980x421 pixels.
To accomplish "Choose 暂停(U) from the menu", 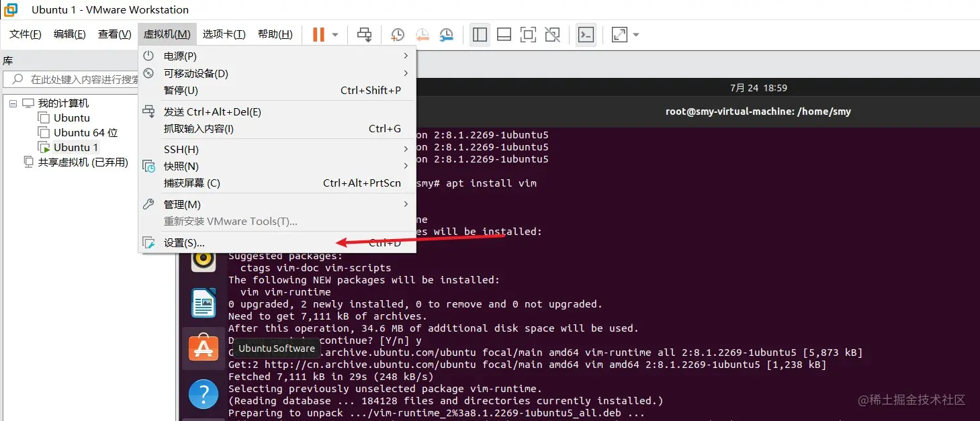I will (277, 90).
